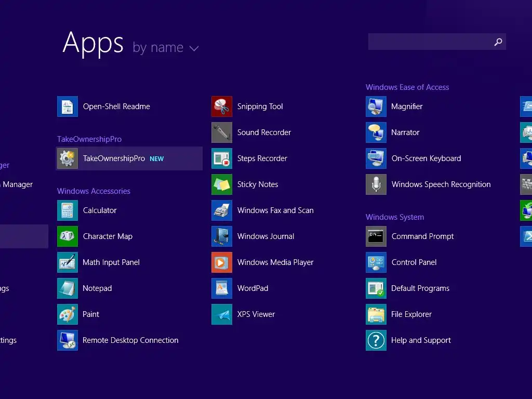Click the 'Notepad' app name

pyautogui.click(x=97, y=288)
